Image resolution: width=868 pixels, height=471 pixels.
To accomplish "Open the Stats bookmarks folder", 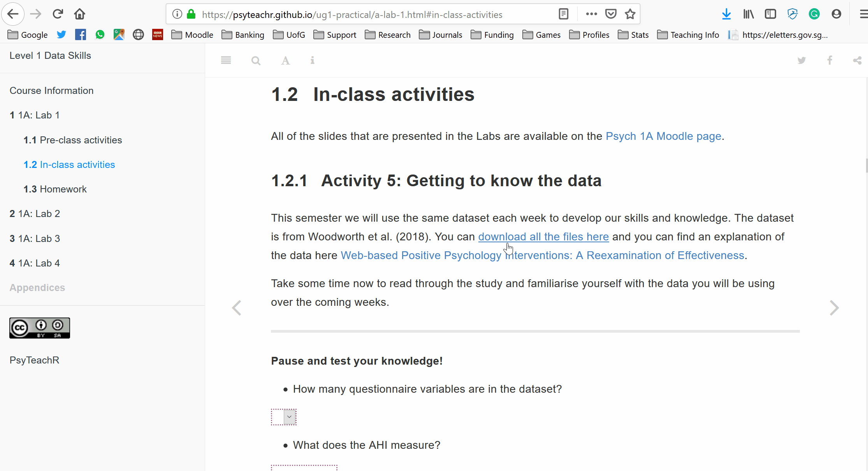I will tap(633, 35).
